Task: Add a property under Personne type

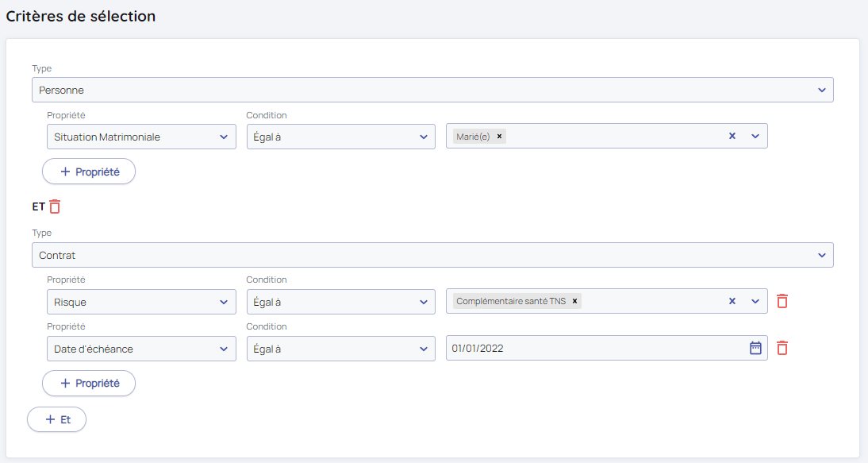Action: pyautogui.click(x=89, y=172)
